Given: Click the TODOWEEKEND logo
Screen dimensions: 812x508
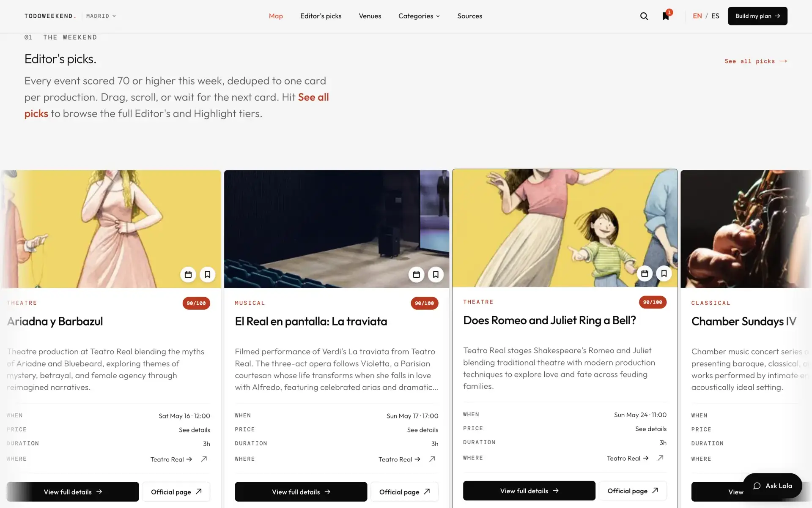Looking at the screenshot, I should coord(50,16).
